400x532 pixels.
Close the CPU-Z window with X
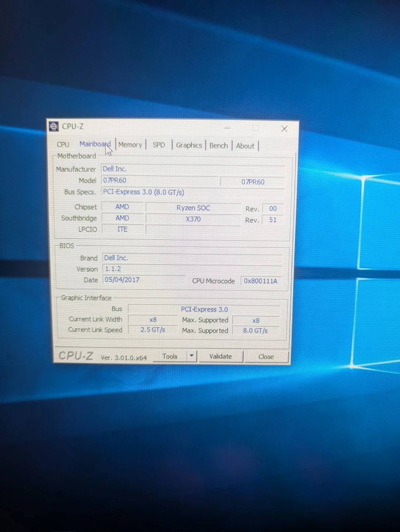coord(284,129)
